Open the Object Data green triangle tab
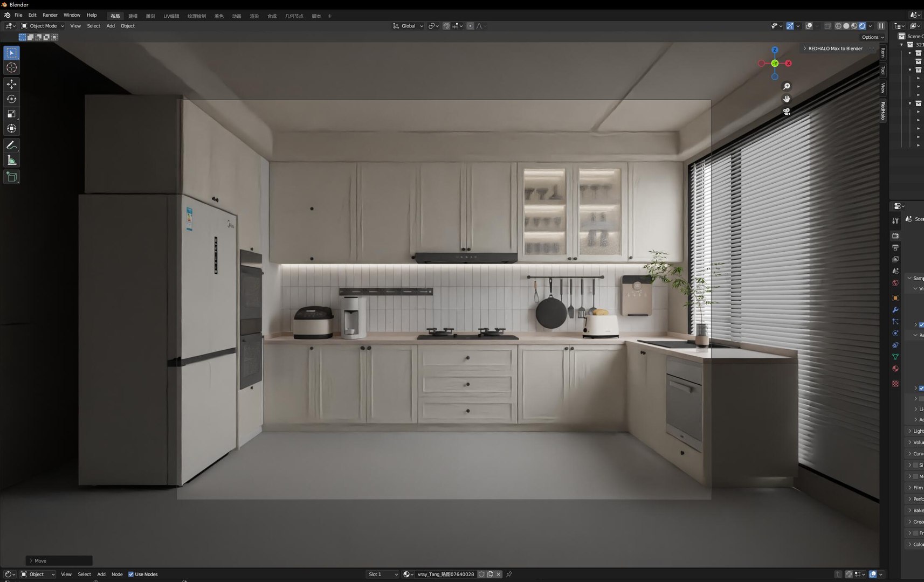 pyautogui.click(x=895, y=357)
